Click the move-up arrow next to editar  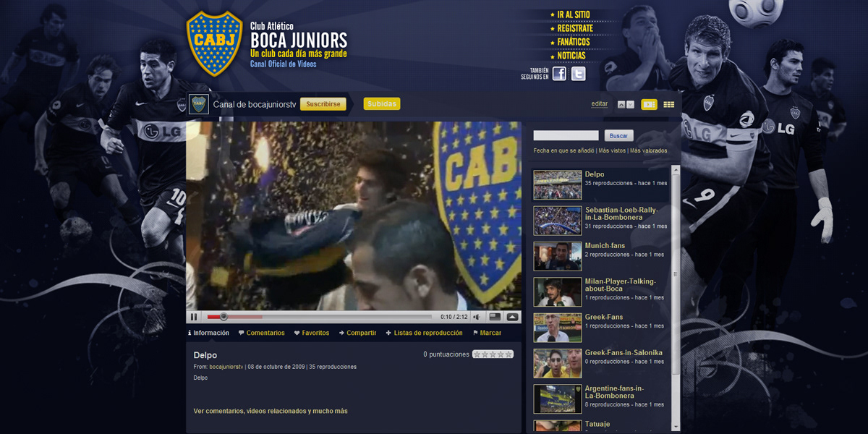click(621, 105)
